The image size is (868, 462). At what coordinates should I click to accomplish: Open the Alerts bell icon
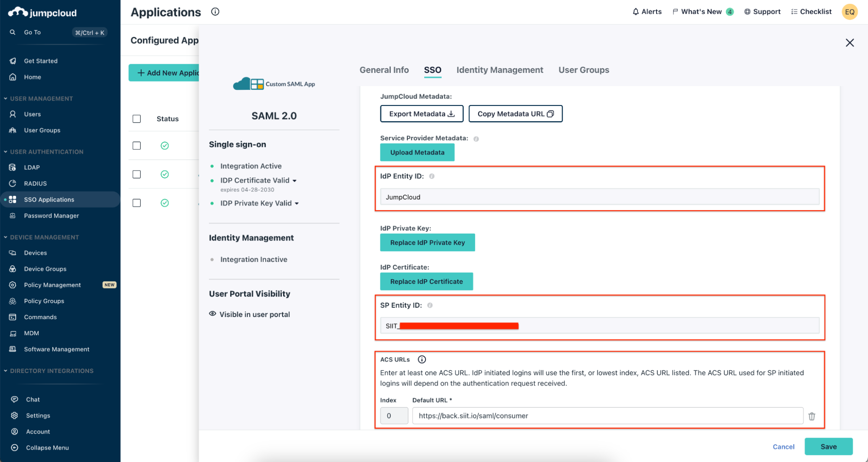[x=635, y=12]
